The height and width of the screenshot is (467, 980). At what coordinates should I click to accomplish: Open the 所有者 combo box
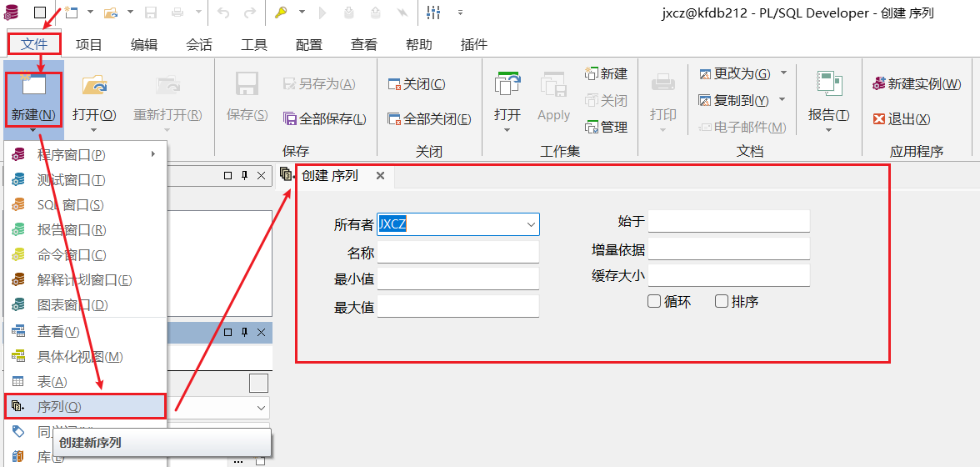pyautogui.click(x=458, y=224)
